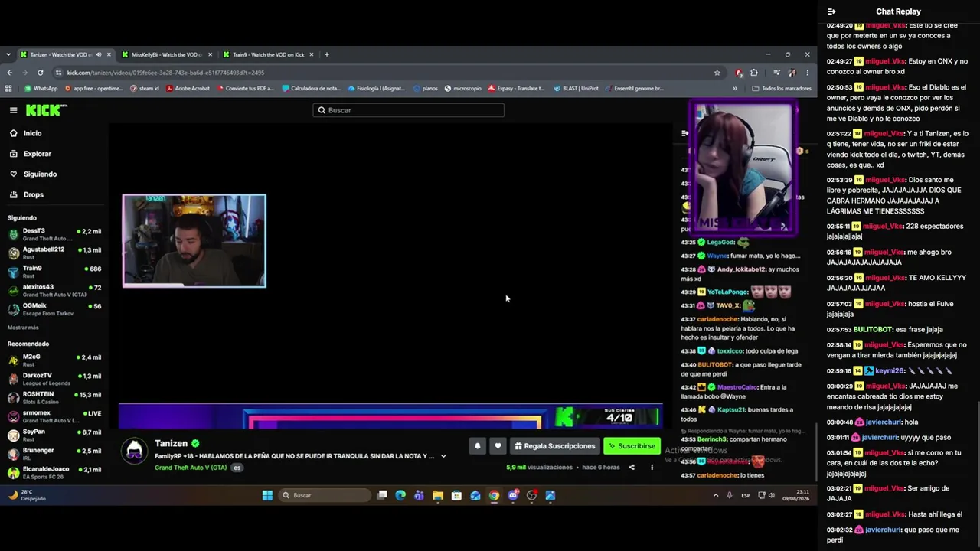
Task: Expand followed list with Mostrar más
Action: pyautogui.click(x=23, y=328)
